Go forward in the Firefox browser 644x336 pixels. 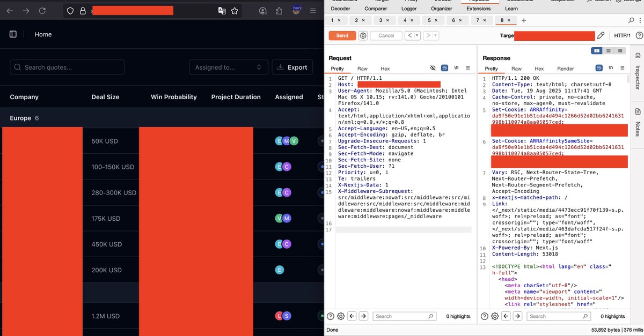click(26, 11)
